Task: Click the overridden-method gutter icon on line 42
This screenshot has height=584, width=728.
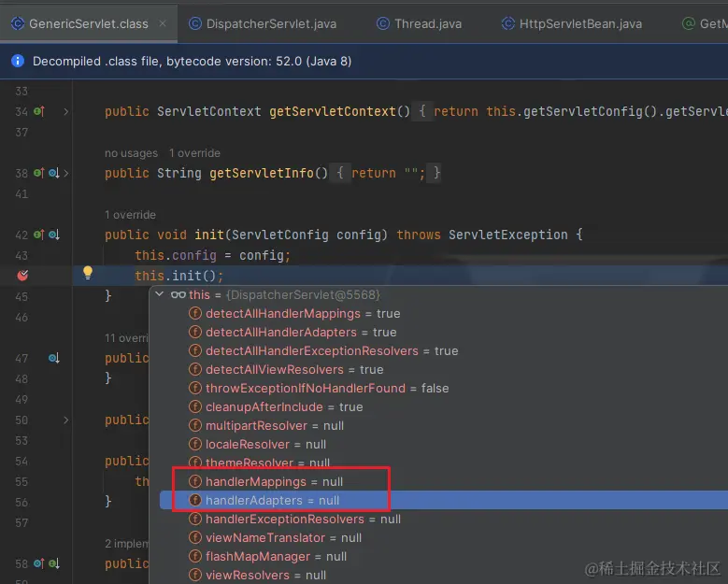Action: click(54, 235)
